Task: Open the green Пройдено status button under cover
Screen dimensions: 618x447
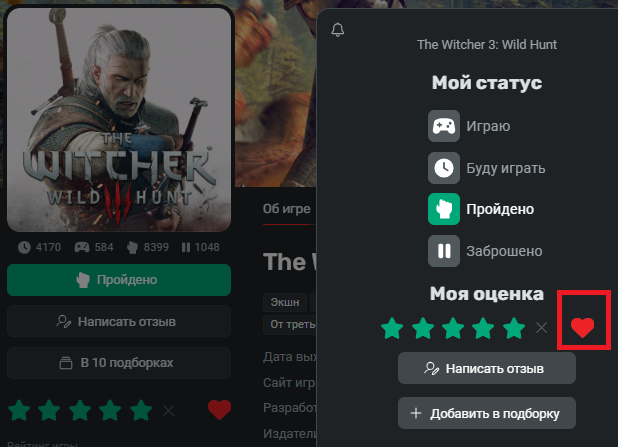Action: click(x=119, y=280)
